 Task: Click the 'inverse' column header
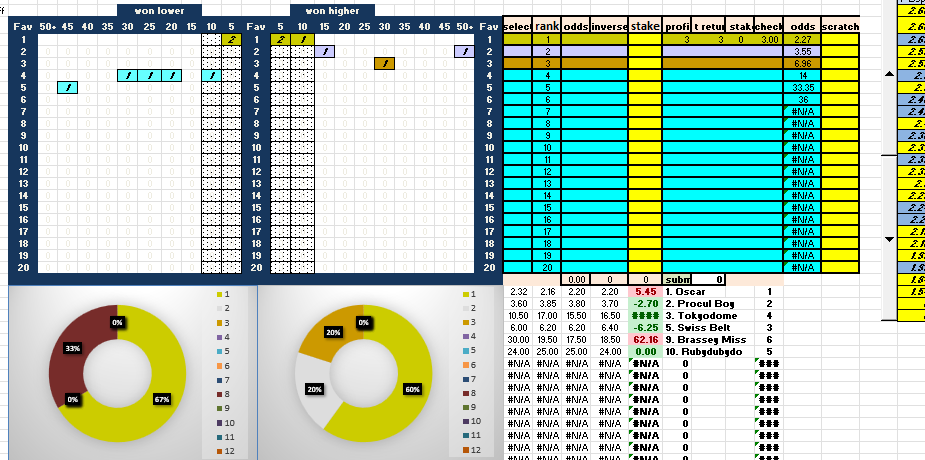coord(609,27)
